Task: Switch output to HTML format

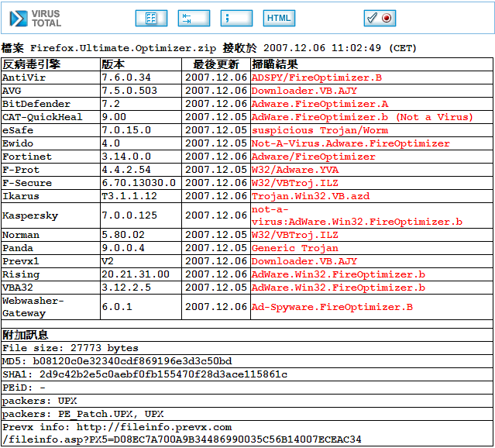Action: [x=279, y=18]
